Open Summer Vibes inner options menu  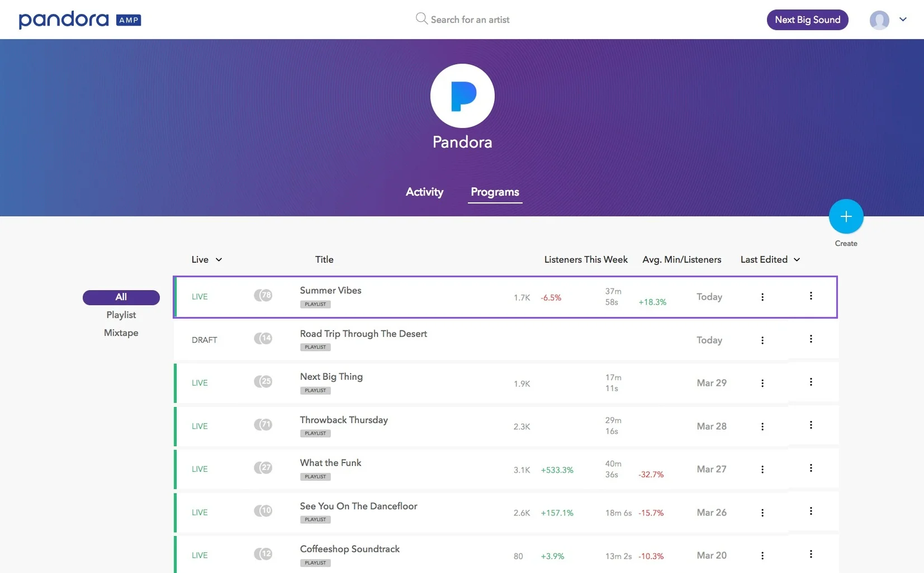(762, 297)
